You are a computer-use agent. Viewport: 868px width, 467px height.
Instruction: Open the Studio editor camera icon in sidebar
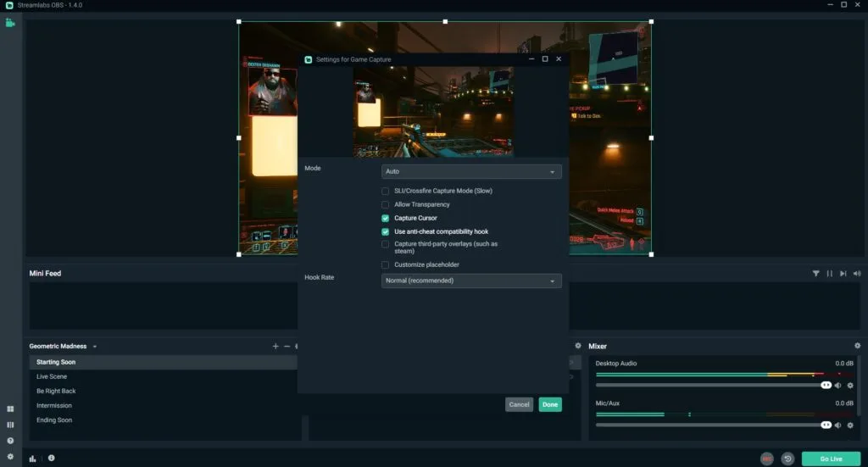[10, 23]
